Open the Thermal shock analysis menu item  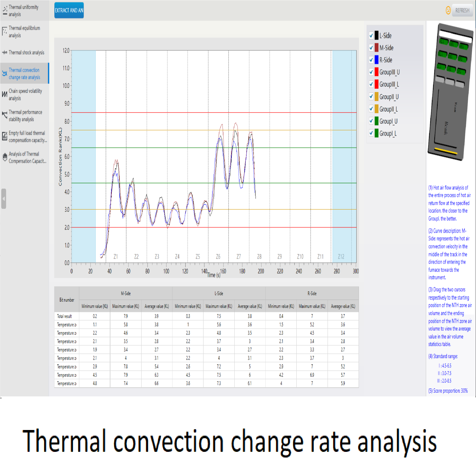pyautogui.click(x=26, y=53)
